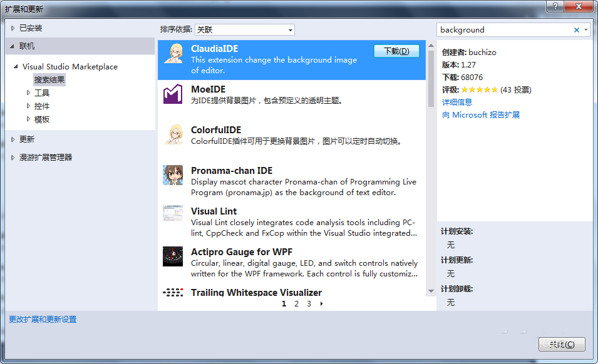Click the 已安装 category label
The height and width of the screenshot is (364, 598).
31,28
